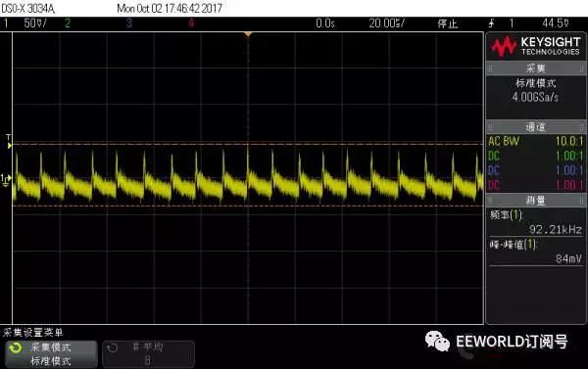588x369 pixels.
Task: Click the orange trigger position marker
Action: coord(248,34)
